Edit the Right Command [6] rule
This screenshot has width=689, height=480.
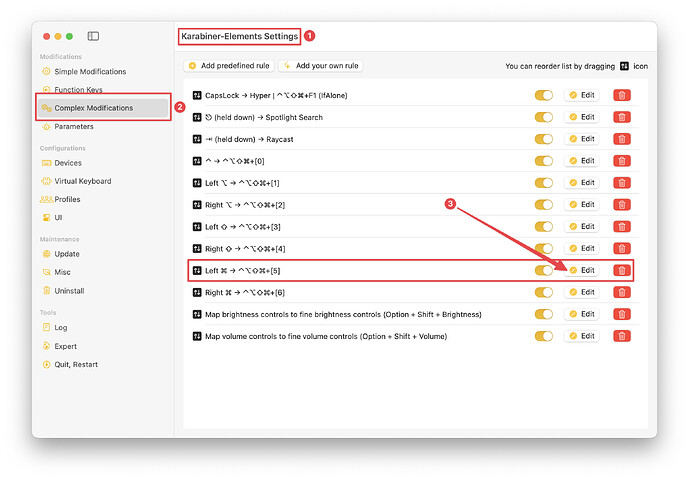582,292
